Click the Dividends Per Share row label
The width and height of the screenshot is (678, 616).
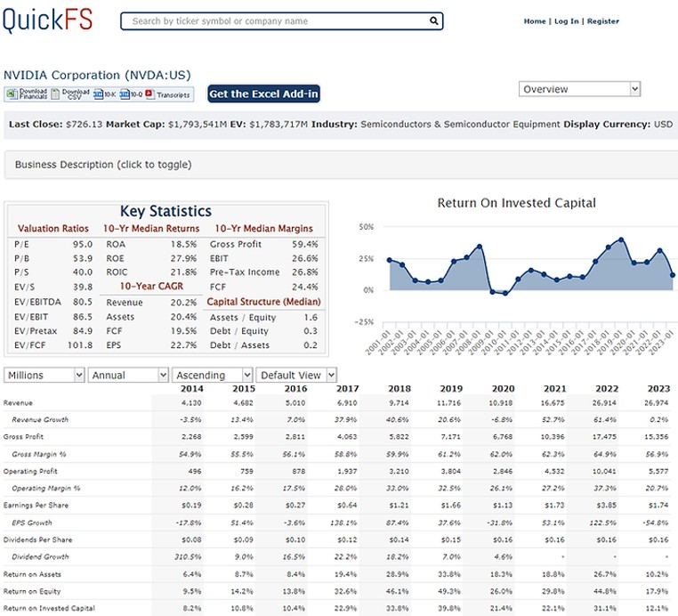click(37, 539)
